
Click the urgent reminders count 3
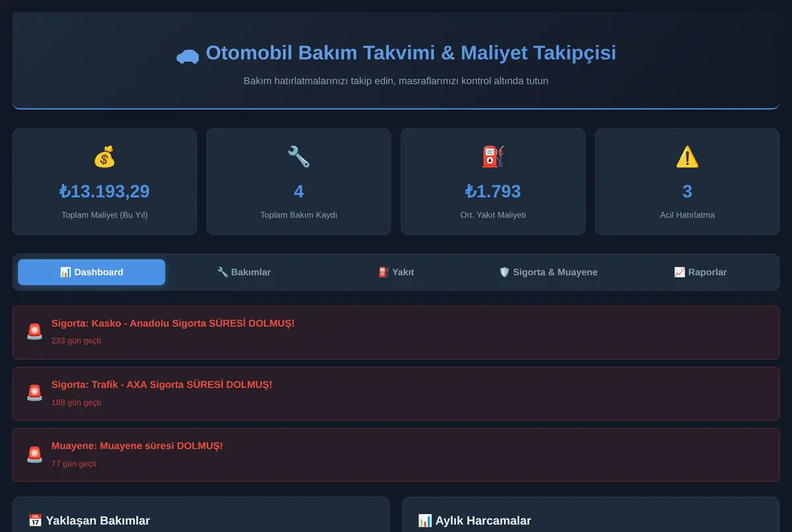687,191
